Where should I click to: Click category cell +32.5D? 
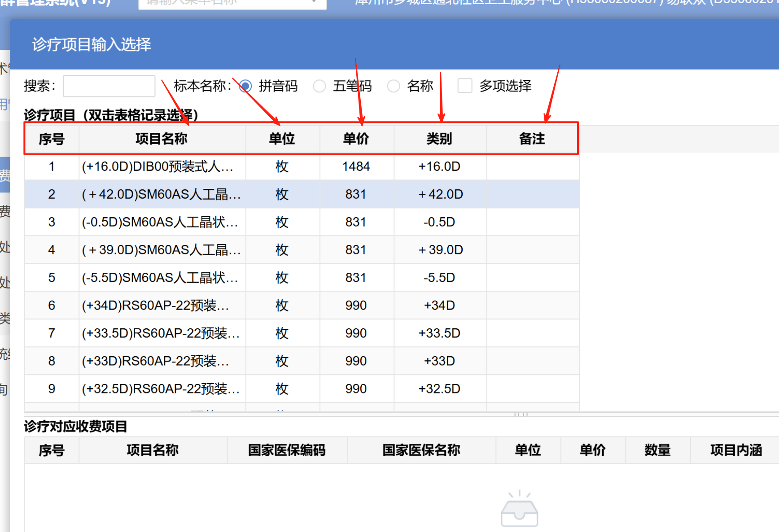click(440, 389)
